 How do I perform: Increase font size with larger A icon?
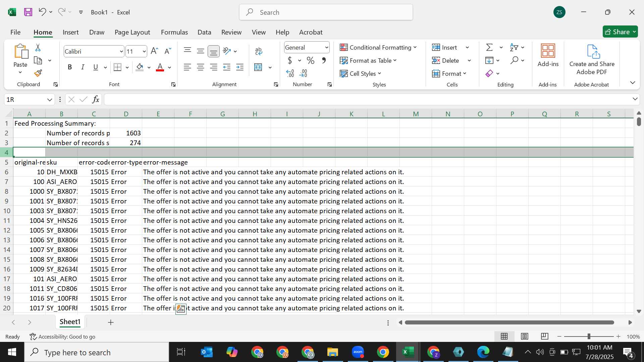coord(154,51)
